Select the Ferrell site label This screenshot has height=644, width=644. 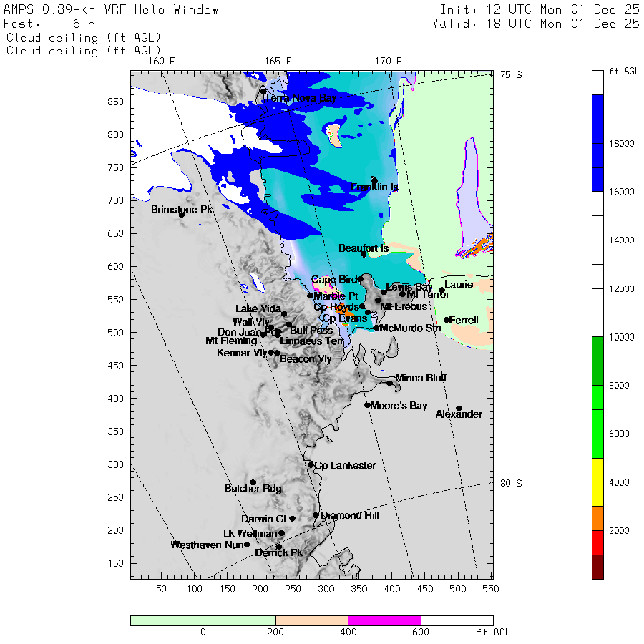(464, 320)
